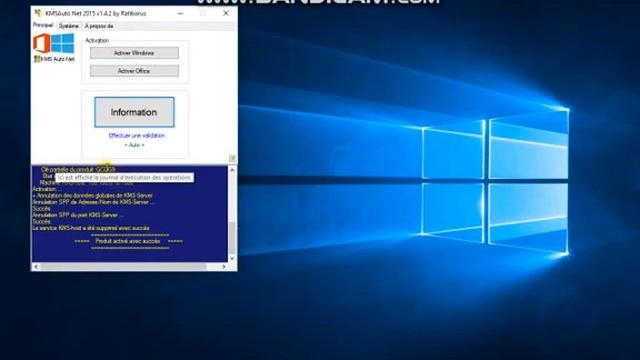
Task: Click the Office and Windows logo image
Action: [54, 44]
